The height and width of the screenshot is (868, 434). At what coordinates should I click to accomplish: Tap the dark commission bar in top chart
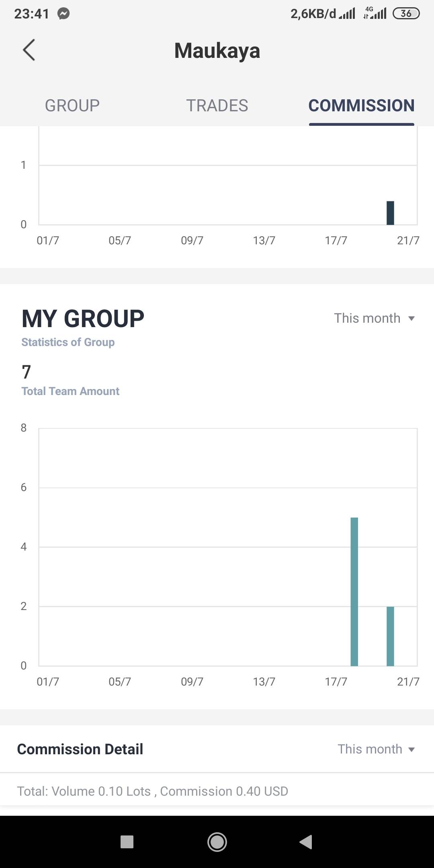click(390, 213)
